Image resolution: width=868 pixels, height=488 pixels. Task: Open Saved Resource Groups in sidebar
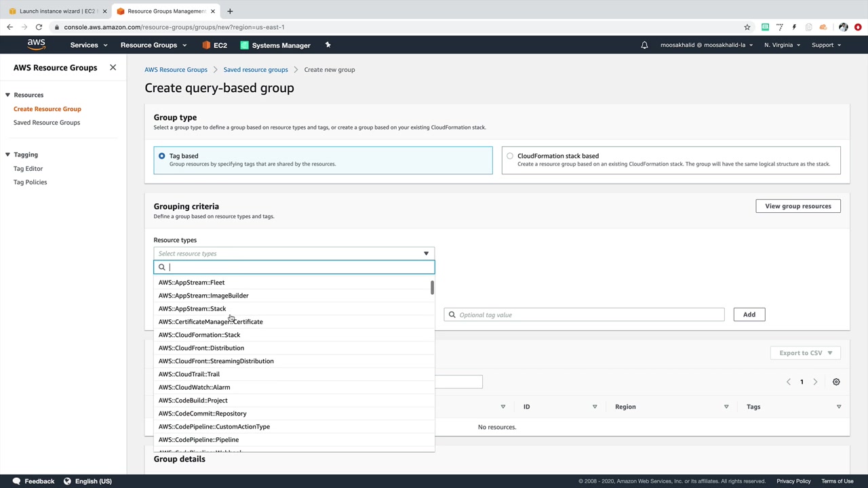47,123
